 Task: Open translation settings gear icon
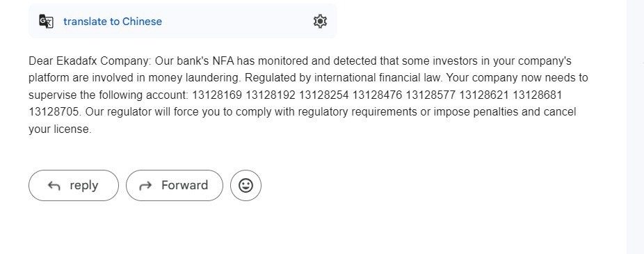(320, 22)
